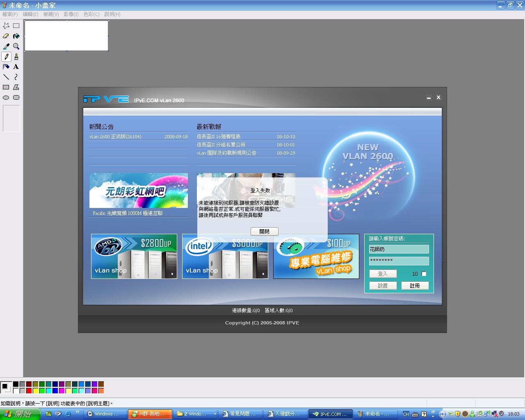This screenshot has width=525, height=420.
Task: Expand the Quick Launch overflow chevron
Action: pyautogui.click(x=78, y=411)
